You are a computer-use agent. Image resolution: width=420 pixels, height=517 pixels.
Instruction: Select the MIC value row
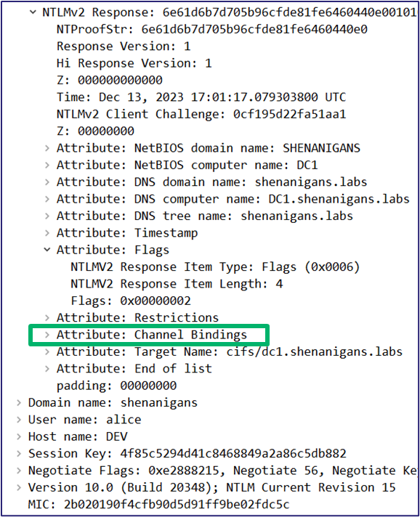pos(158,505)
